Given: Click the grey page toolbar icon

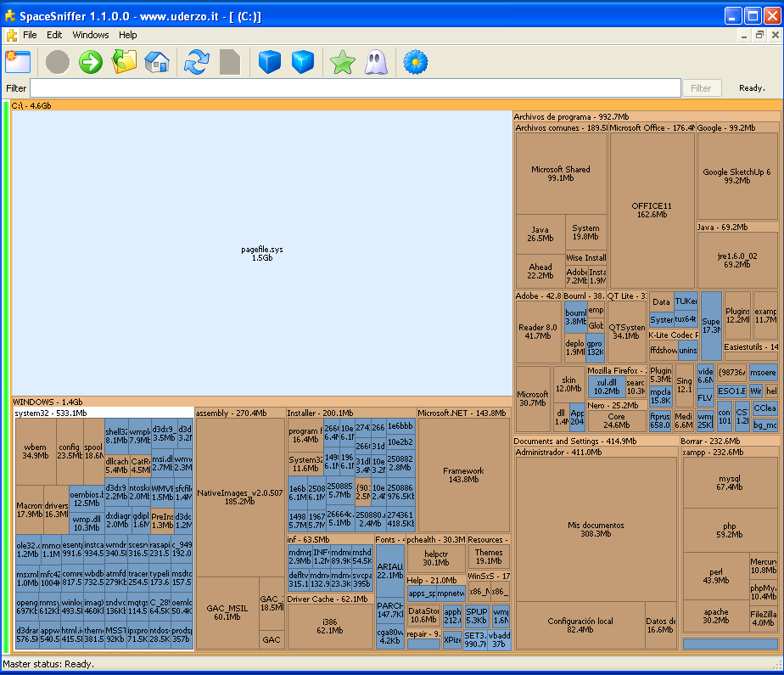Looking at the screenshot, I should tap(230, 62).
